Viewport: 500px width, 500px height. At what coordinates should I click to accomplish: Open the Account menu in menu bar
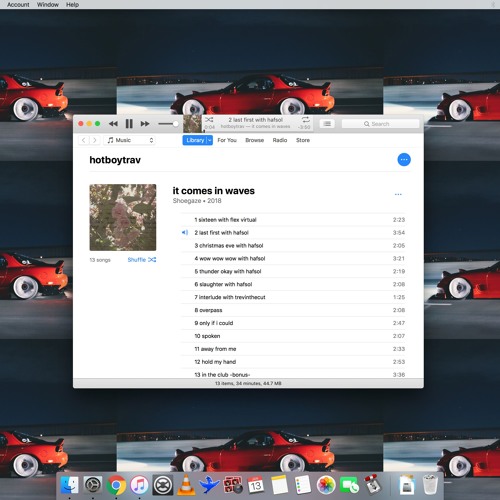pos(18,5)
